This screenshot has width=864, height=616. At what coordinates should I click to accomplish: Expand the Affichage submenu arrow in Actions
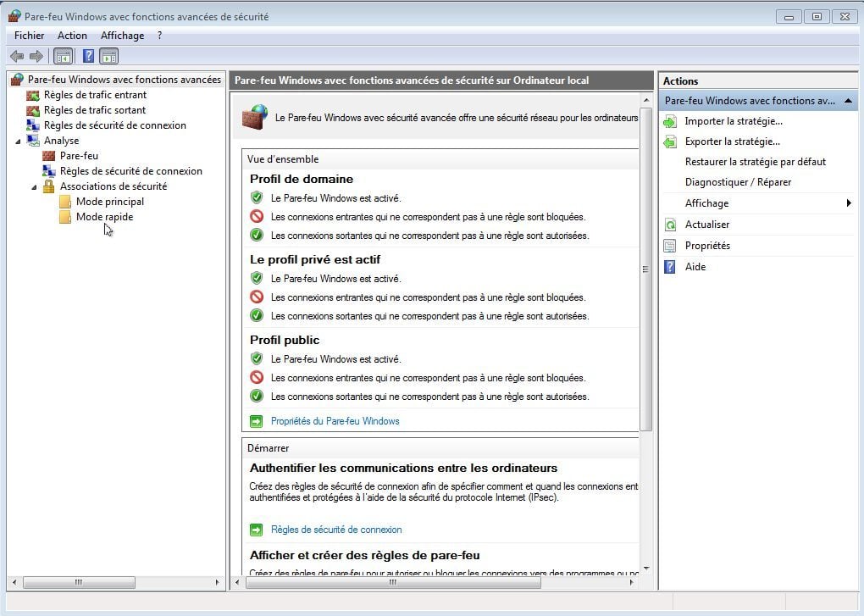tap(849, 203)
